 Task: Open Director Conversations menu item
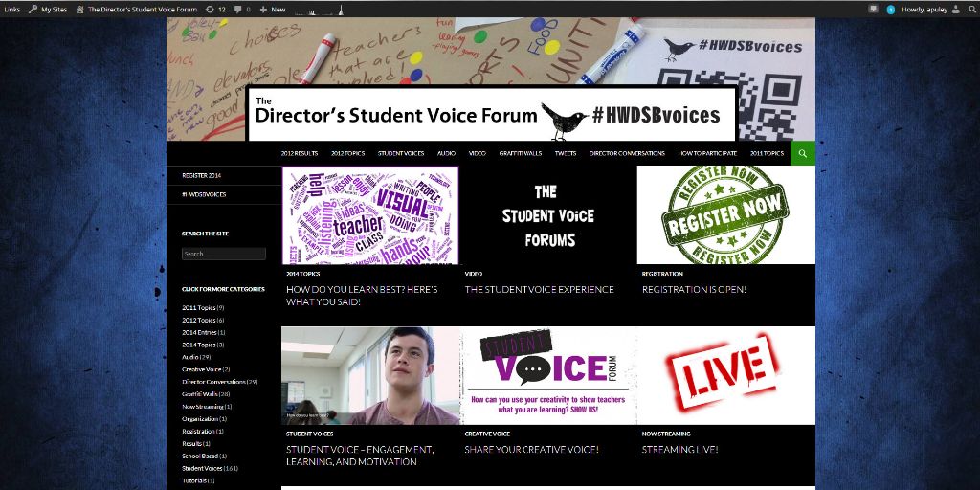point(627,153)
